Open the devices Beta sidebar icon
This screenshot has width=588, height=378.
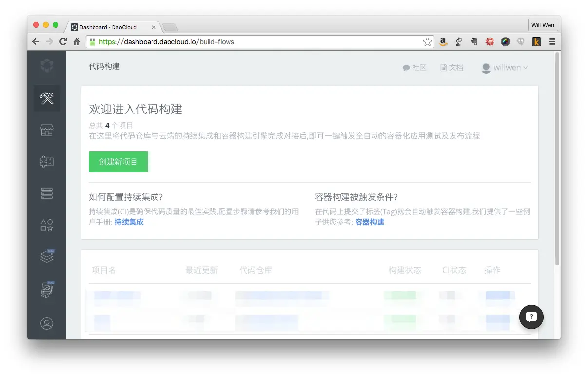pyautogui.click(x=47, y=289)
